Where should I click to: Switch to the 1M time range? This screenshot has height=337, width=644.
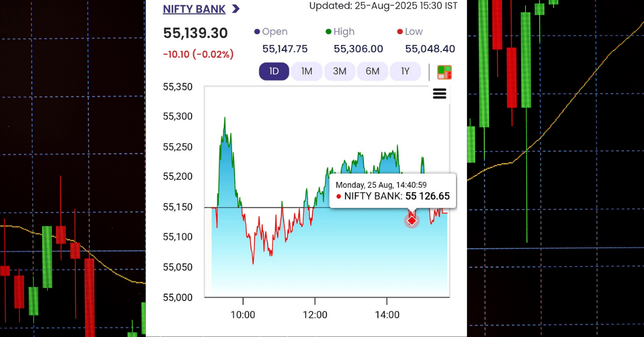[306, 71]
